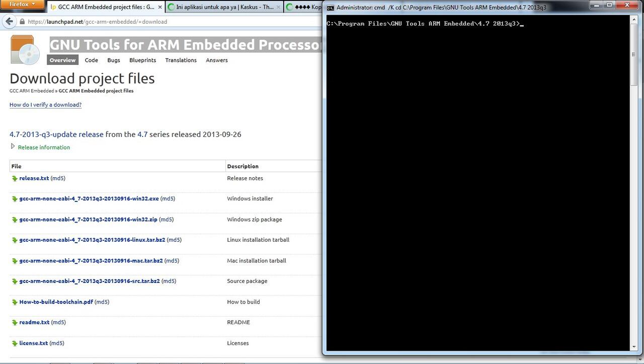Download the gcc-arm-none-eabi win32.exe installer
Viewport: 644px width, 364px height.
tap(89, 199)
